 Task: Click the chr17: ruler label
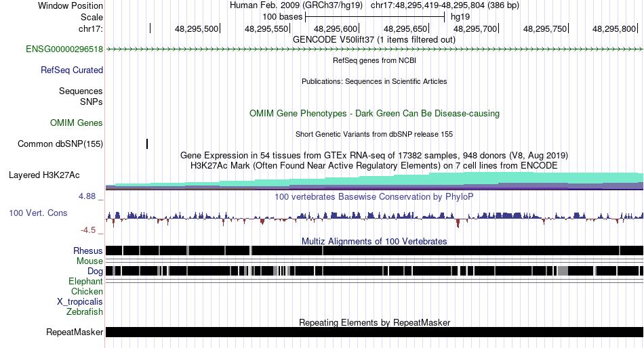91,28
